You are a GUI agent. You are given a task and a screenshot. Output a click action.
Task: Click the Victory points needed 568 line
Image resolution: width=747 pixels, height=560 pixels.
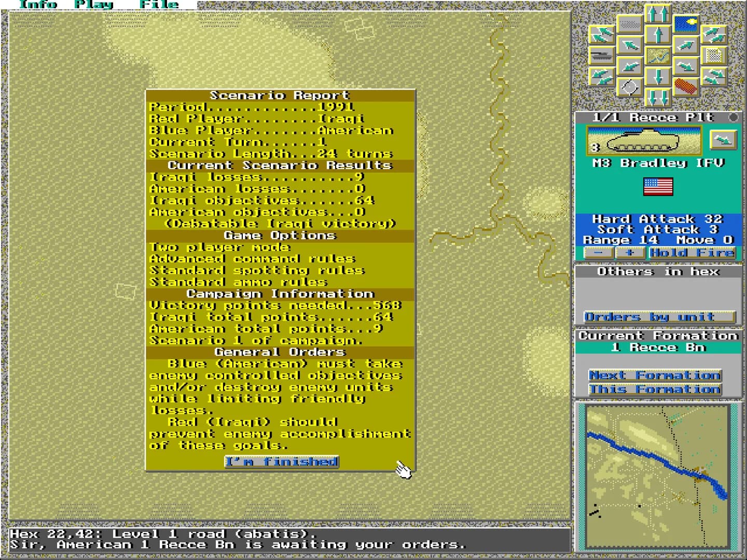tap(276, 305)
